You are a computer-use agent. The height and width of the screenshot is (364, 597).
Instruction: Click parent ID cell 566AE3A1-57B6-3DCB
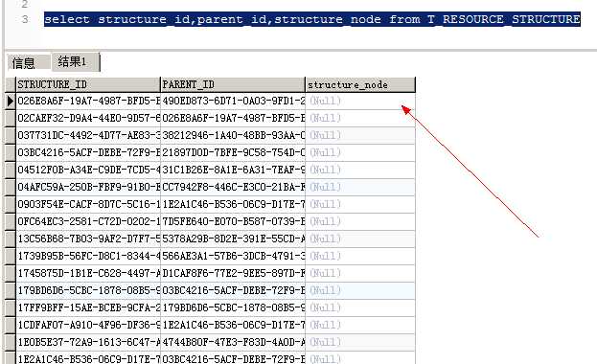point(233,256)
